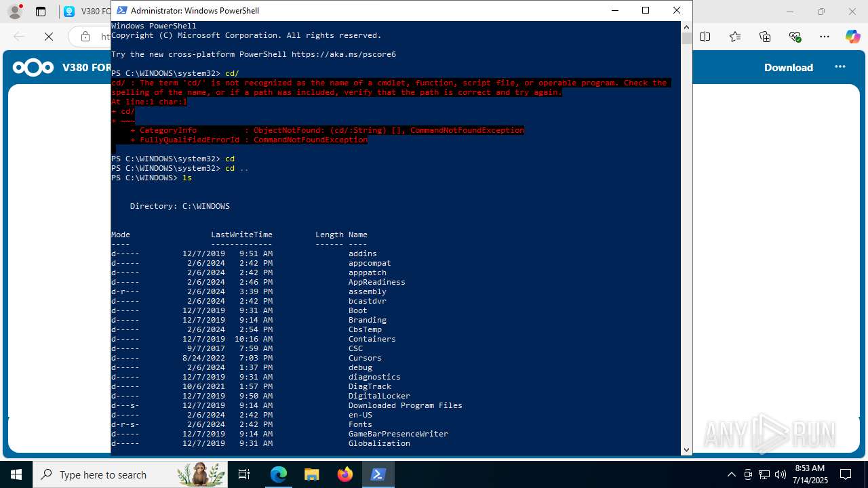868x488 pixels.
Task: Click the 'Branding' directory name
Action: tap(368, 320)
